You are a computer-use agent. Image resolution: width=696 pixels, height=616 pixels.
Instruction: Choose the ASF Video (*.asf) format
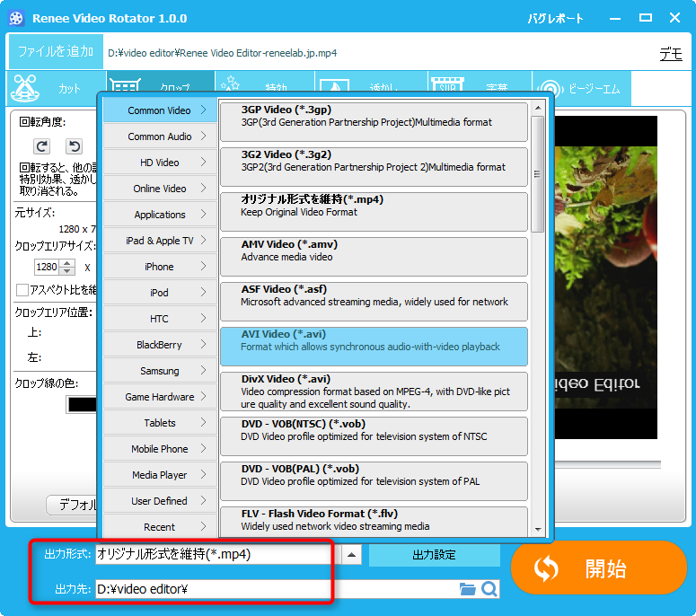point(374,301)
